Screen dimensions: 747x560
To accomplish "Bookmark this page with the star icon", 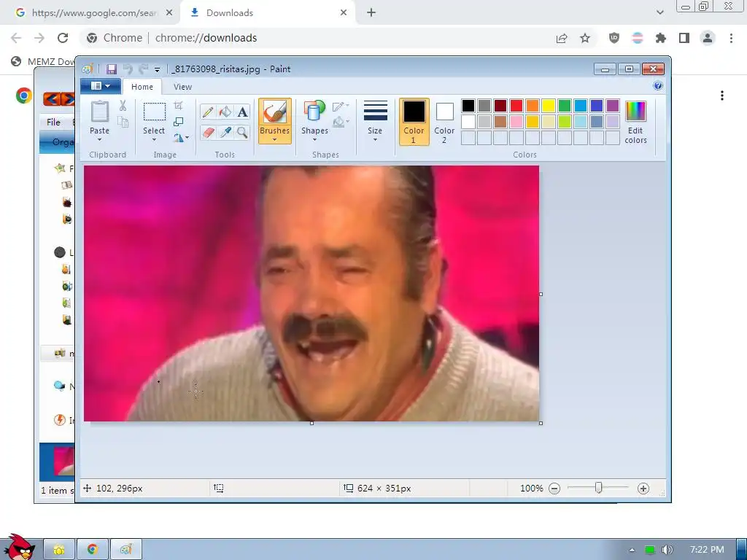I will pos(585,38).
